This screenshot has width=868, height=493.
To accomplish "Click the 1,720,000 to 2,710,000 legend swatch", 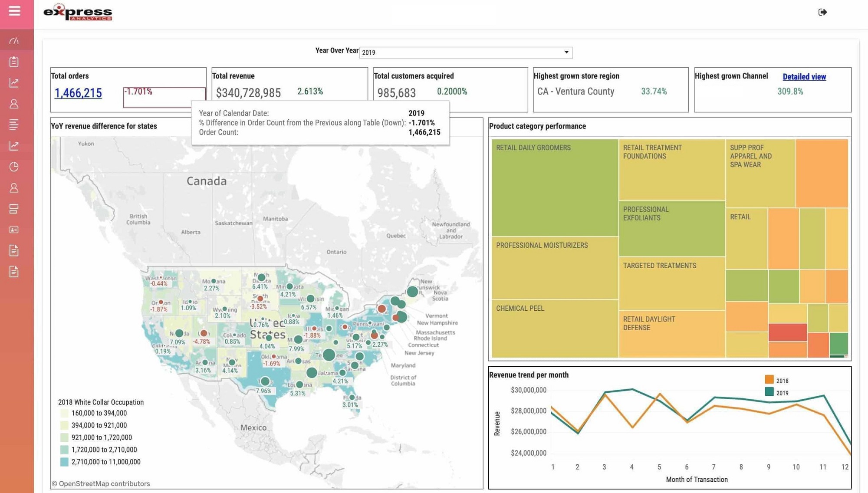I will [x=64, y=450].
